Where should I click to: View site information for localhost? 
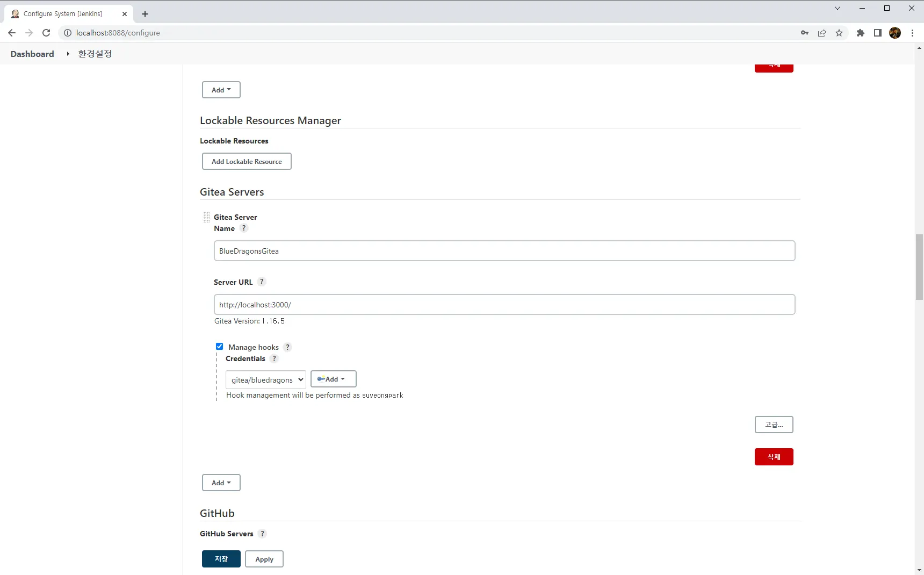coord(68,33)
